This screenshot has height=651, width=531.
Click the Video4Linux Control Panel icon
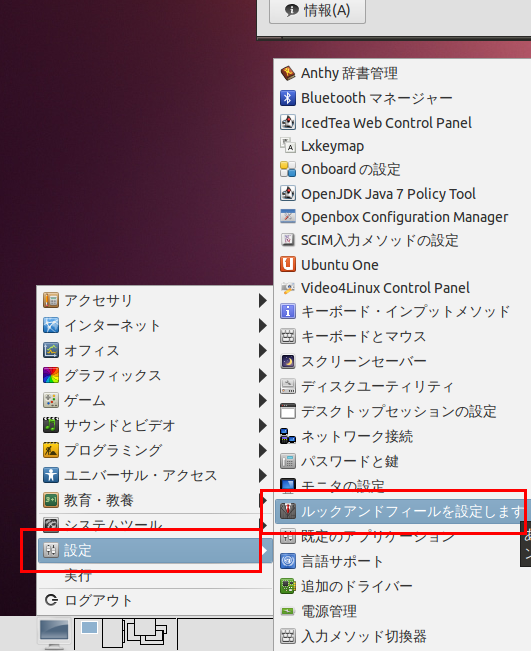click(288, 288)
